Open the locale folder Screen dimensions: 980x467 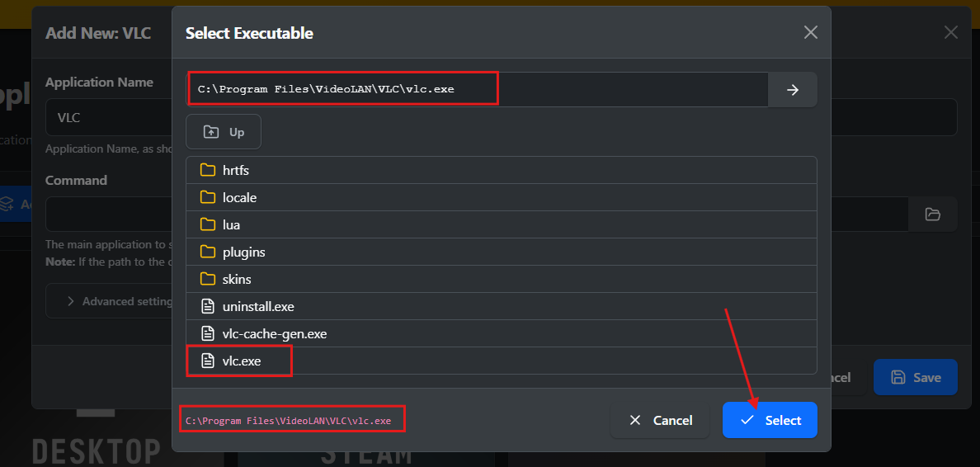click(502, 197)
